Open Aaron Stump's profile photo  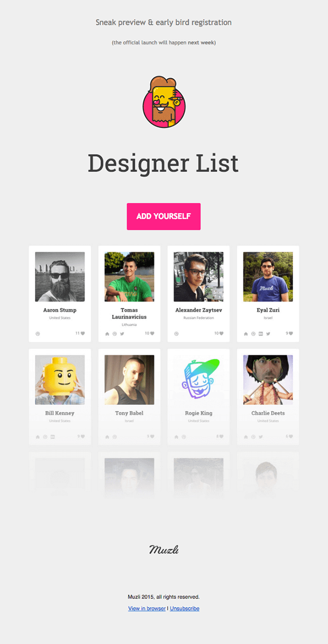point(60,277)
